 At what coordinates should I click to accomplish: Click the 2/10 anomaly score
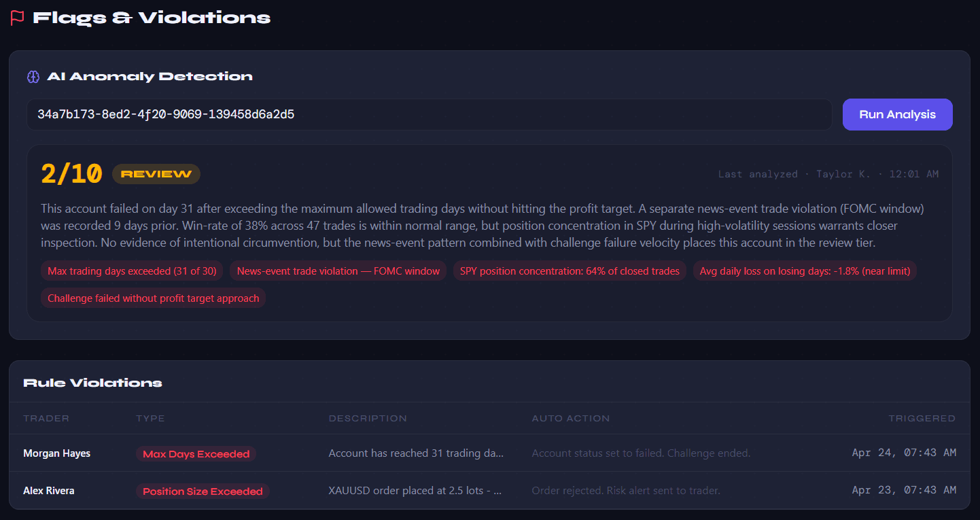[x=71, y=174]
